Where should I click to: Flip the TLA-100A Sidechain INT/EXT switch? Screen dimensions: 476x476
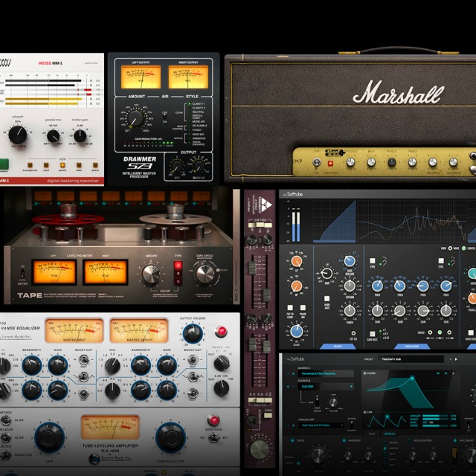[214, 438]
